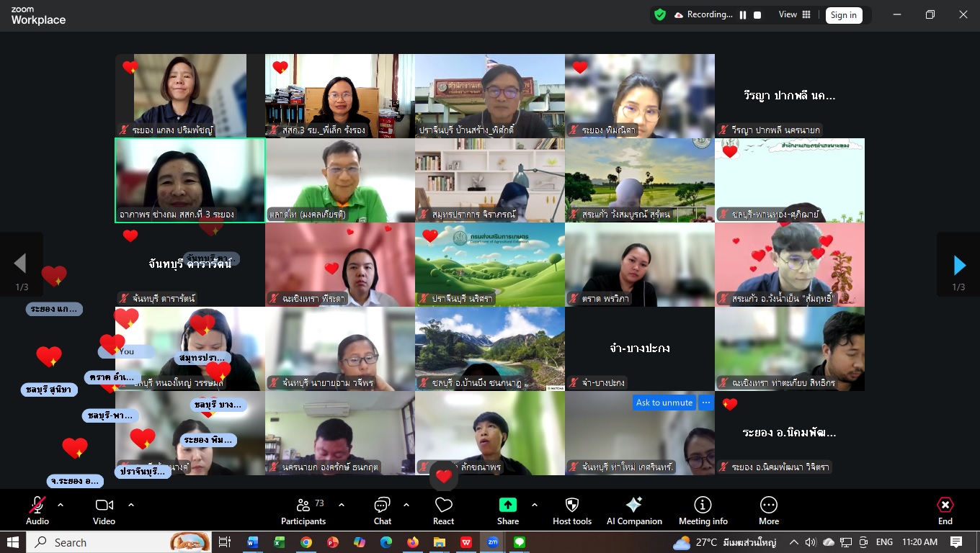Go to next page of participants
The height and width of the screenshot is (553, 980).
(x=958, y=266)
